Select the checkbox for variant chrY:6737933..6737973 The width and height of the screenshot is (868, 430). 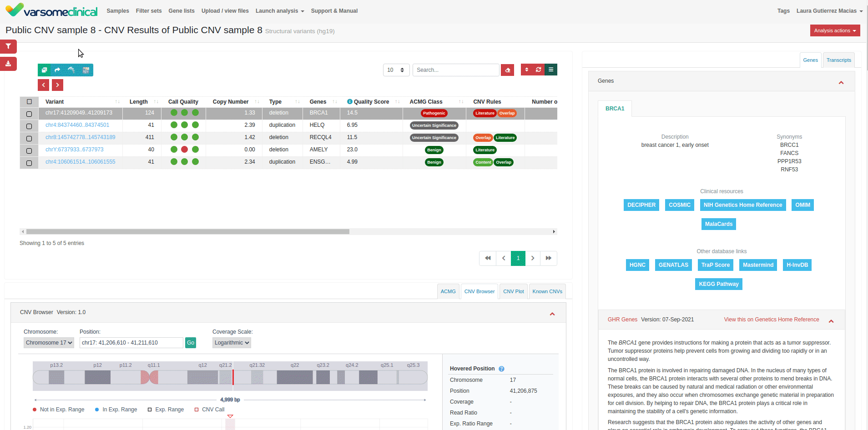pos(29,150)
